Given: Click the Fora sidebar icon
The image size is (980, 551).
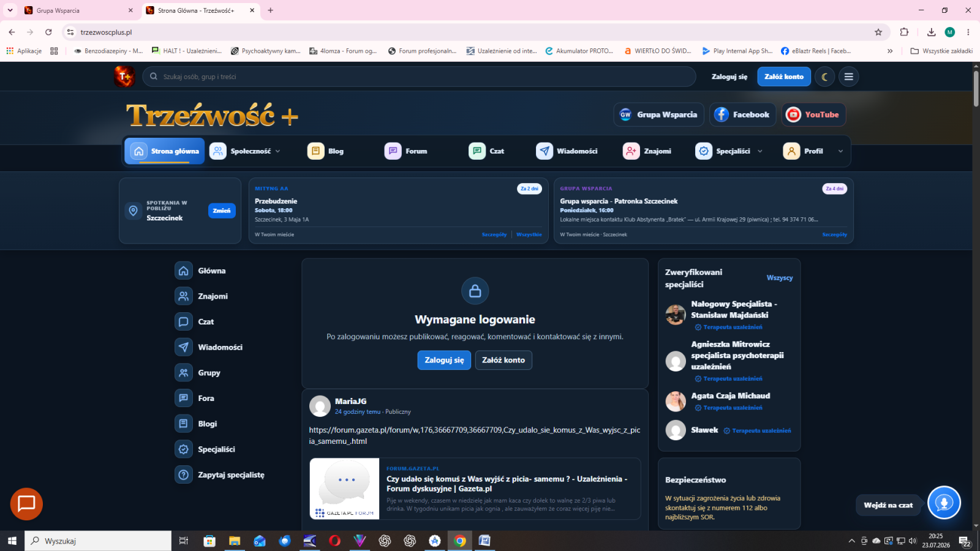Looking at the screenshot, I should pos(184,398).
